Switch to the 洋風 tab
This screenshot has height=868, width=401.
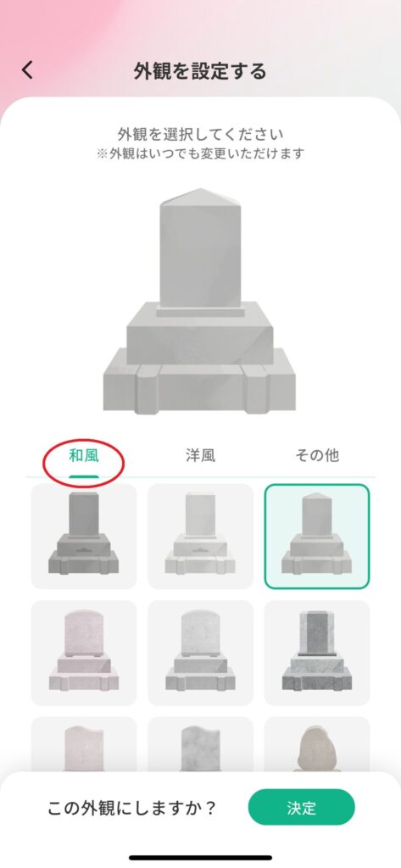(x=200, y=455)
